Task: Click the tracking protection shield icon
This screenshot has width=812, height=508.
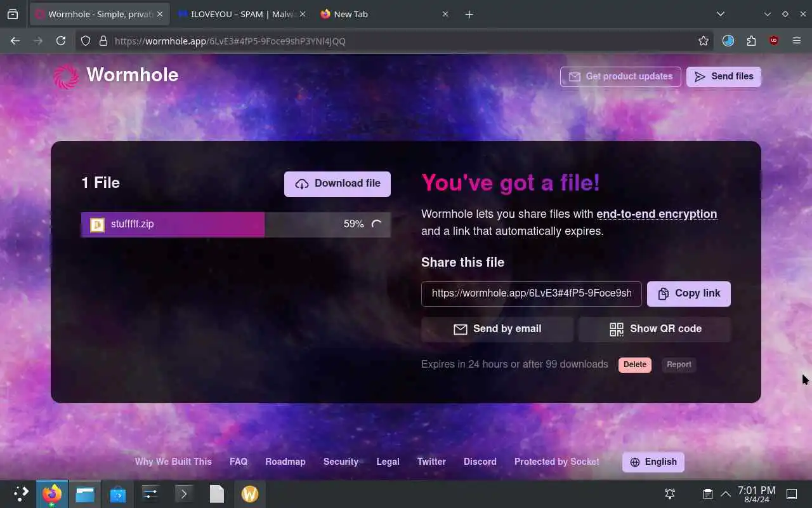Action: click(86, 41)
